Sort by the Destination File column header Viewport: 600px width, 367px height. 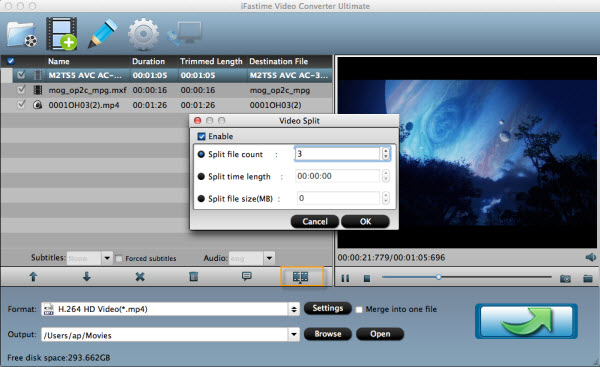click(279, 61)
